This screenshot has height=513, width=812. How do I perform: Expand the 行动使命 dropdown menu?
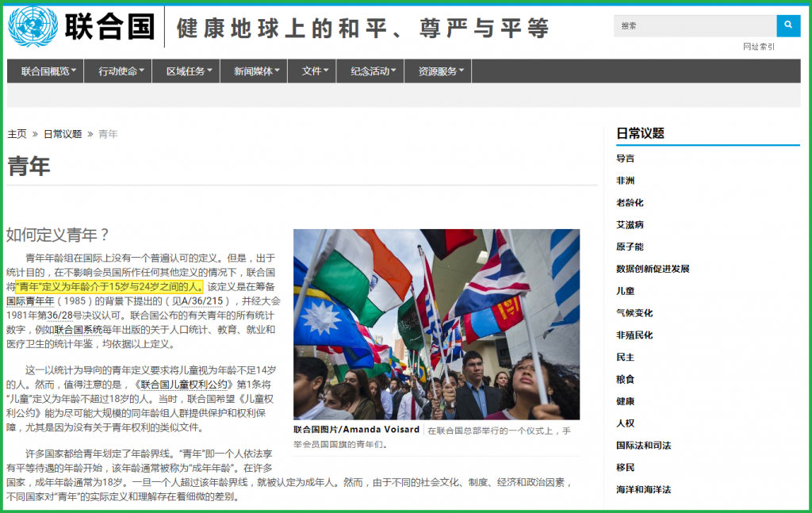tap(121, 71)
